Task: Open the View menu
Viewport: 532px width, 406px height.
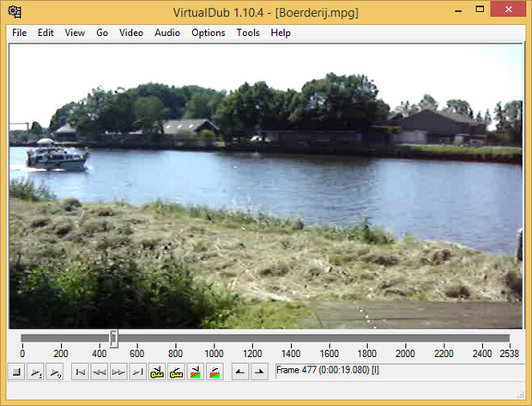Action: tap(75, 33)
